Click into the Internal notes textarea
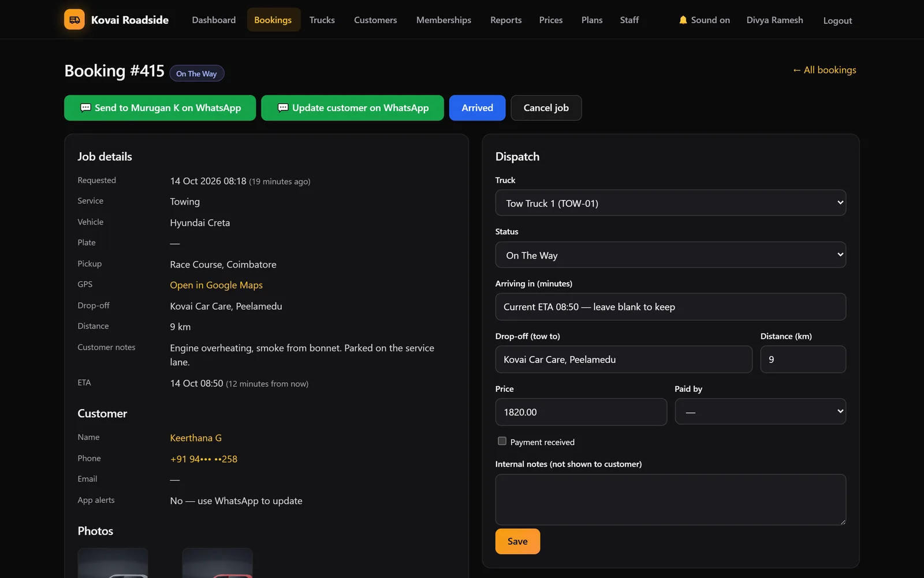 point(670,500)
